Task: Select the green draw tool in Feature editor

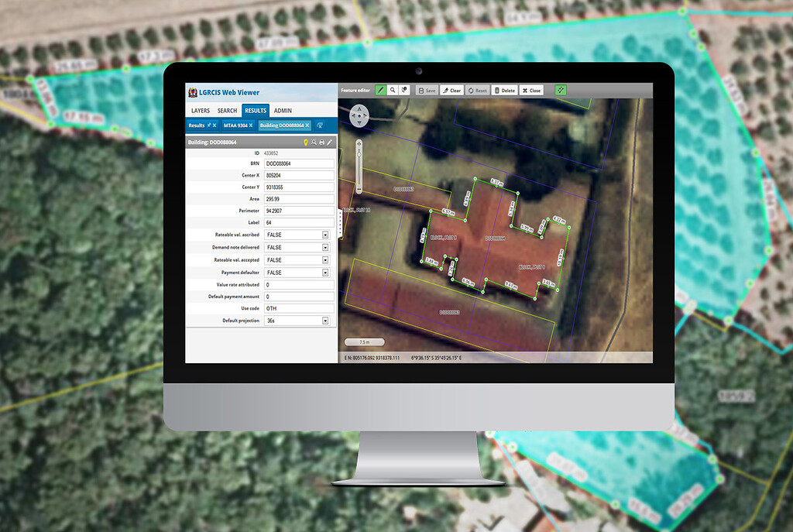Action: tap(380, 90)
